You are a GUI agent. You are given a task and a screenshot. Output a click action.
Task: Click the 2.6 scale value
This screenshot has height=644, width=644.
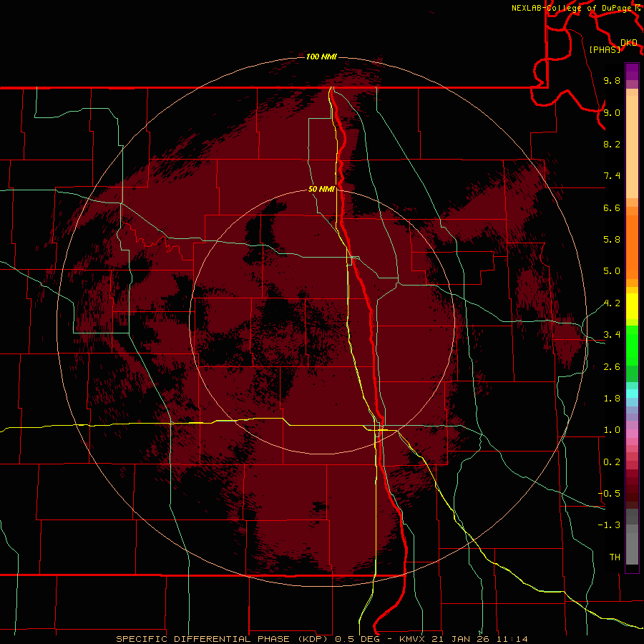tap(612, 367)
